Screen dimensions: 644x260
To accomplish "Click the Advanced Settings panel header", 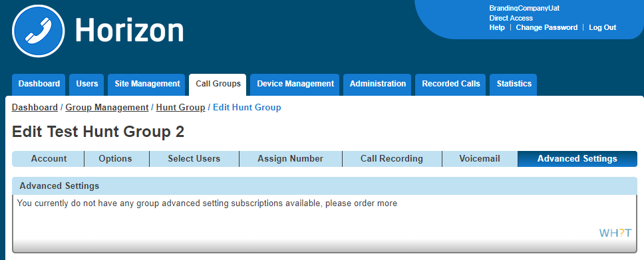I will click(x=325, y=186).
